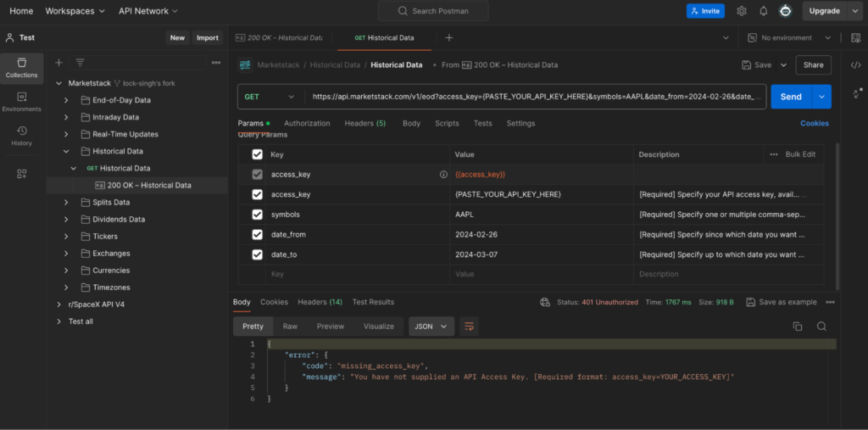Click the info icon beside access_key variable

[442, 175]
